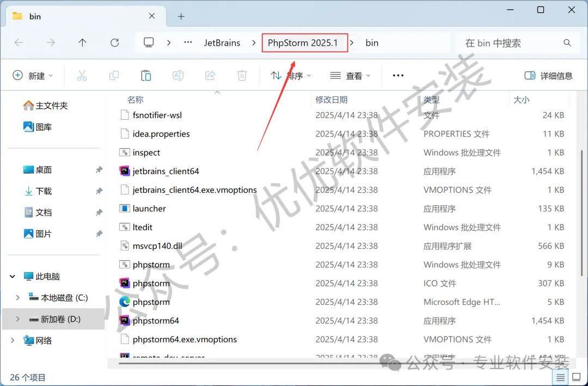The height and width of the screenshot is (386, 588).
Task: Click PhpStorm 2025.1 breadcrumb
Action: click(303, 43)
